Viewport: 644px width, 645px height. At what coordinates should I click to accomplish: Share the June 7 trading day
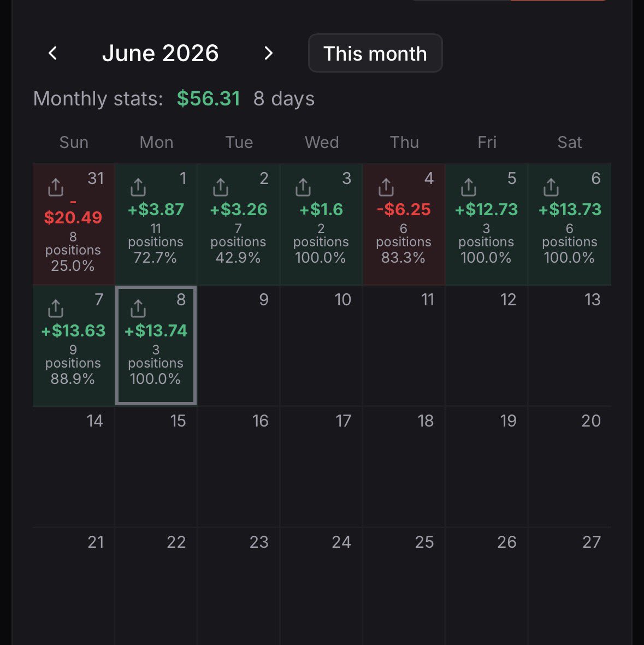click(x=56, y=309)
